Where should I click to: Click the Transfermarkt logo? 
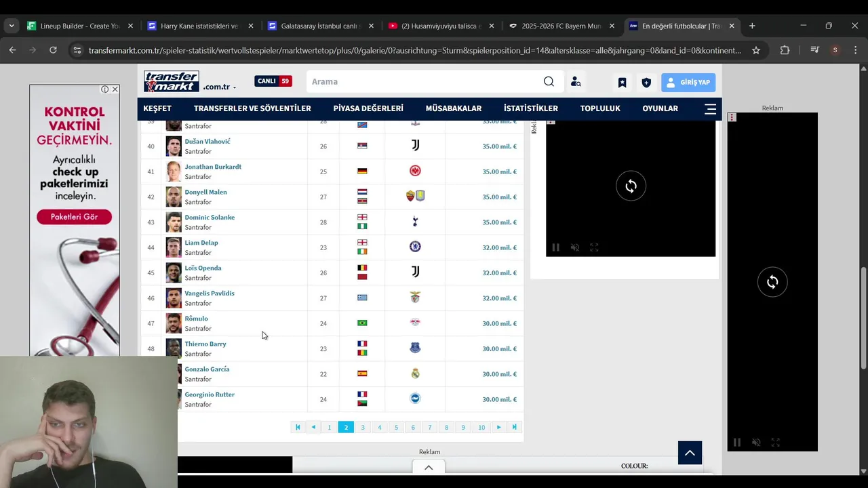pyautogui.click(x=171, y=81)
